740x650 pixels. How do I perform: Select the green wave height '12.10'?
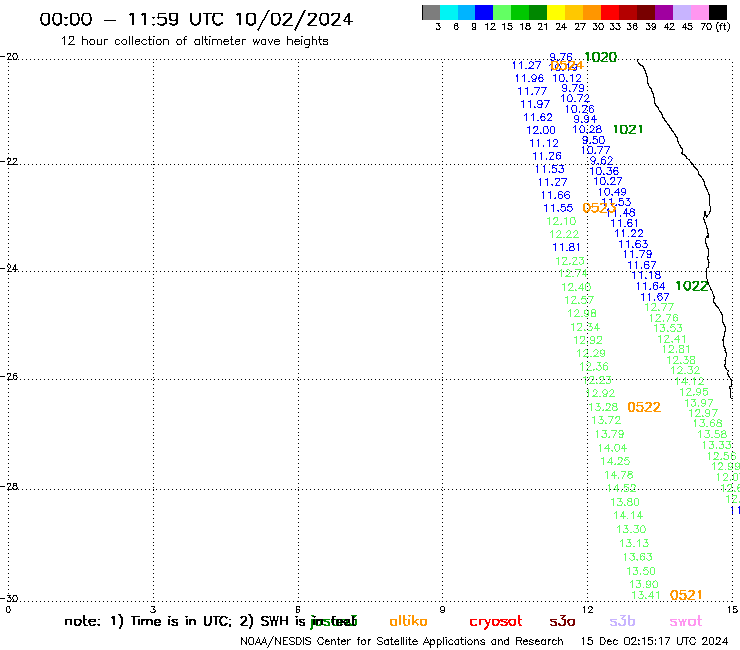pyautogui.click(x=561, y=221)
